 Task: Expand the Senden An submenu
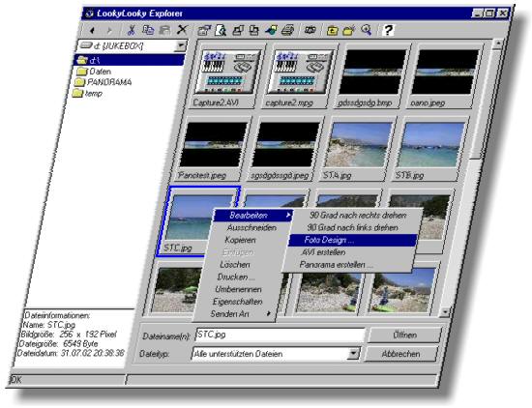(235, 313)
